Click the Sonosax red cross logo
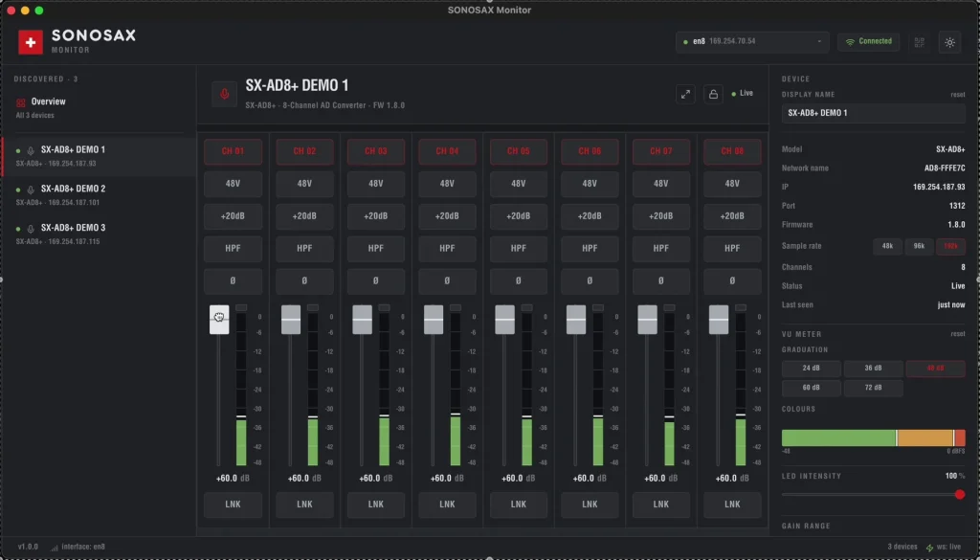The height and width of the screenshot is (560, 980). (31, 42)
